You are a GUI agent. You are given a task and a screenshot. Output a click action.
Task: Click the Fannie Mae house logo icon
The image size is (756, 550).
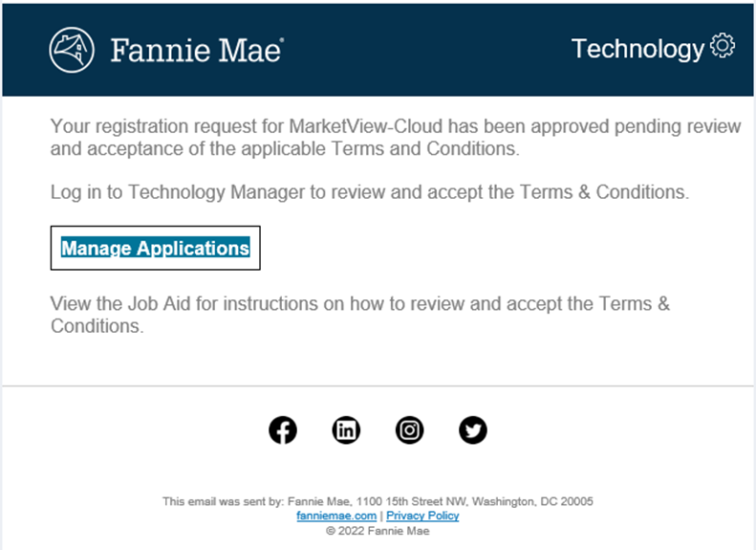72,50
